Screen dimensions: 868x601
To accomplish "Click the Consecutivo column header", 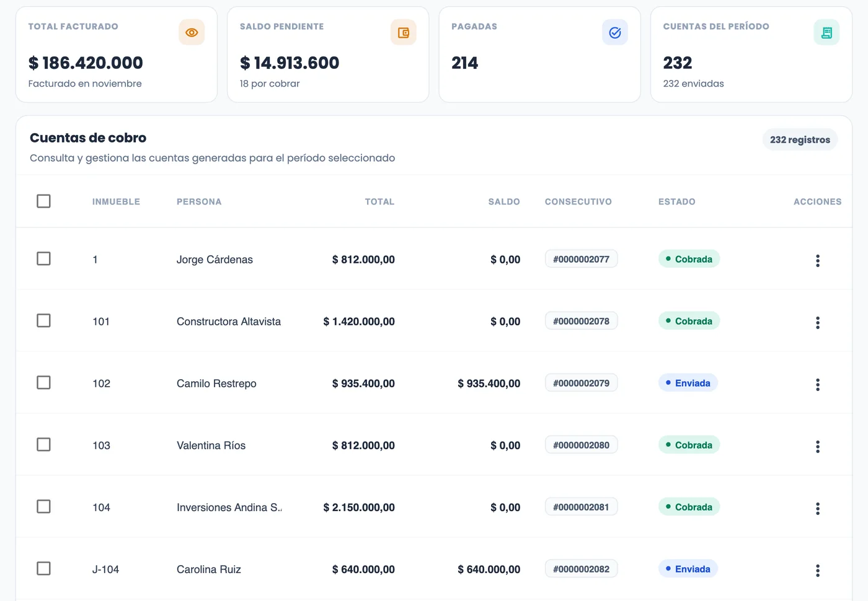I will [x=578, y=201].
